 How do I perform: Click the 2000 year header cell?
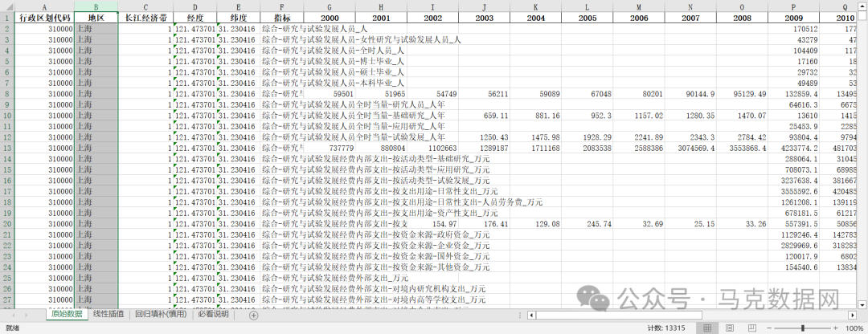click(330, 18)
